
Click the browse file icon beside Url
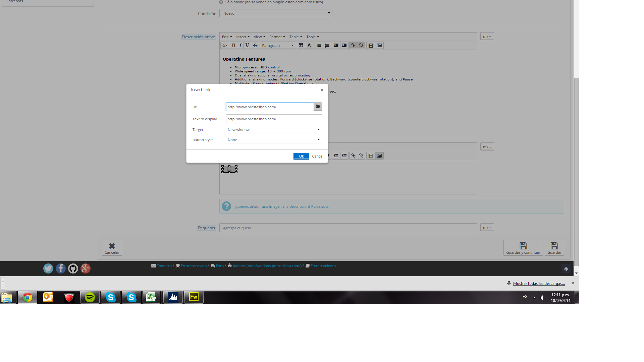pos(318,107)
